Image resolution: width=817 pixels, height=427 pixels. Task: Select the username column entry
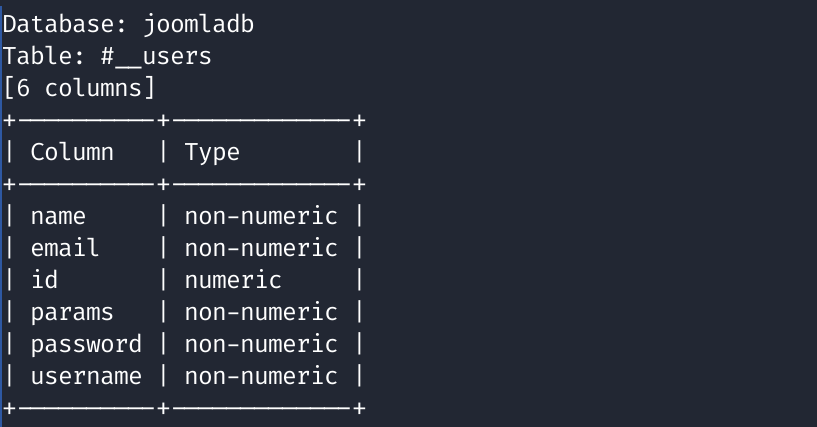(86, 376)
